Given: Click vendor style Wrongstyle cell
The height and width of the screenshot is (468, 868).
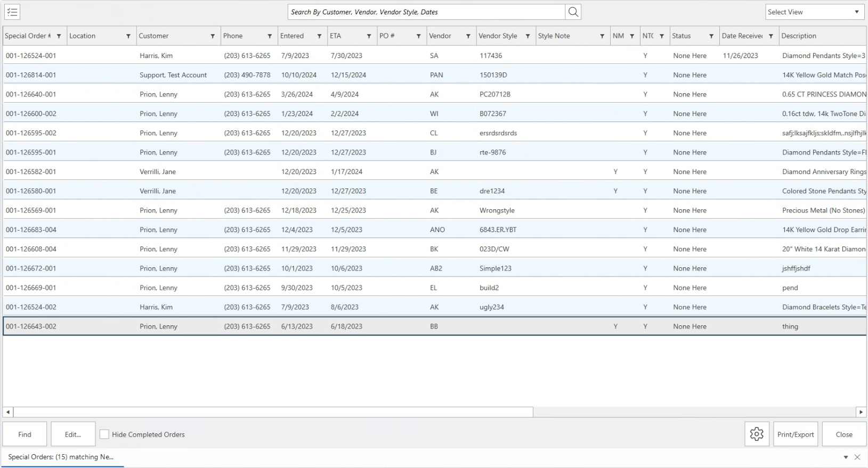Looking at the screenshot, I should pyautogui.click(x=497, y=210).
